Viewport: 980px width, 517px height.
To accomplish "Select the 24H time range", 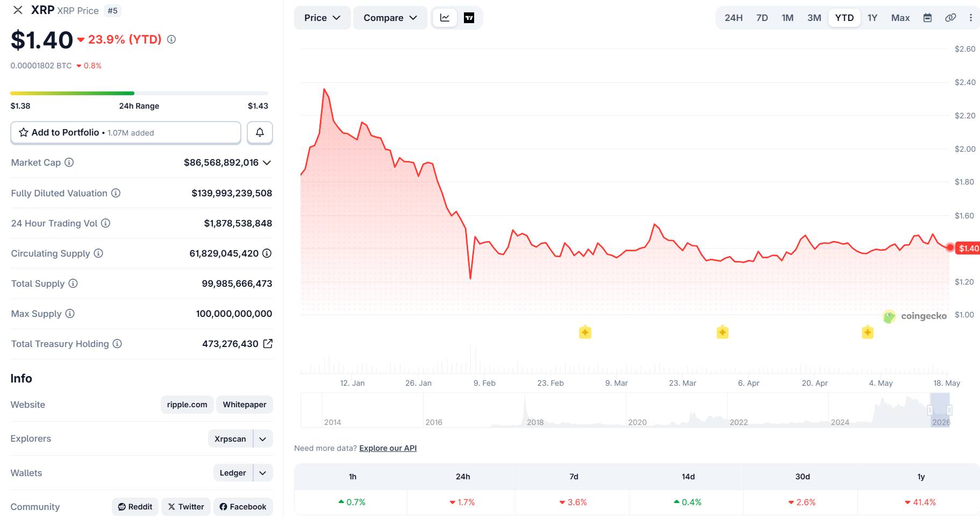I will click(733, 18).
